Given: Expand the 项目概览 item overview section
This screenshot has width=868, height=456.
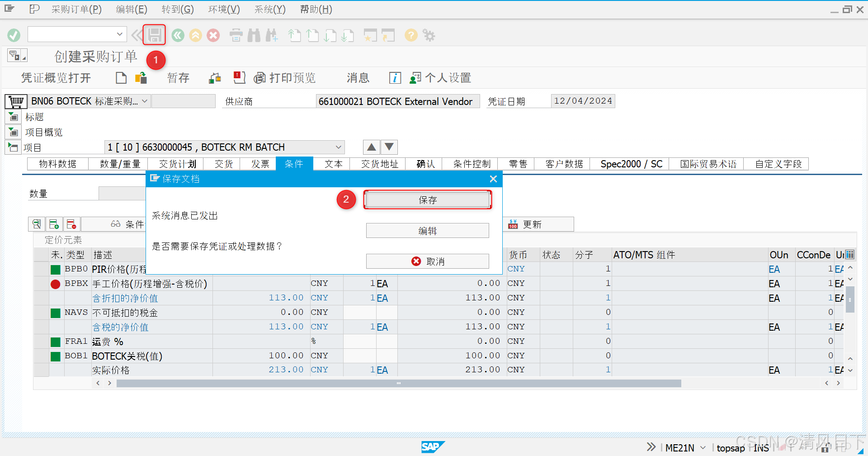Looking at the screenshot, I should click(x=13, y=132).
